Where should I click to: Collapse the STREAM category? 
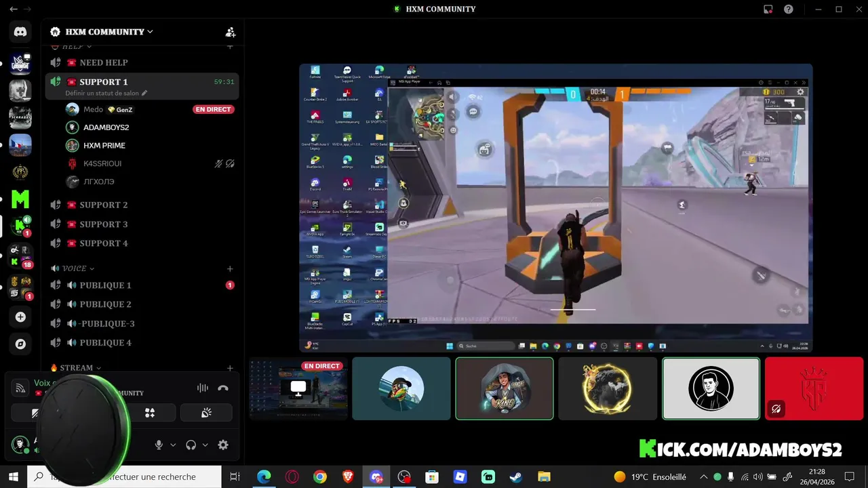[x=76, y=368]
